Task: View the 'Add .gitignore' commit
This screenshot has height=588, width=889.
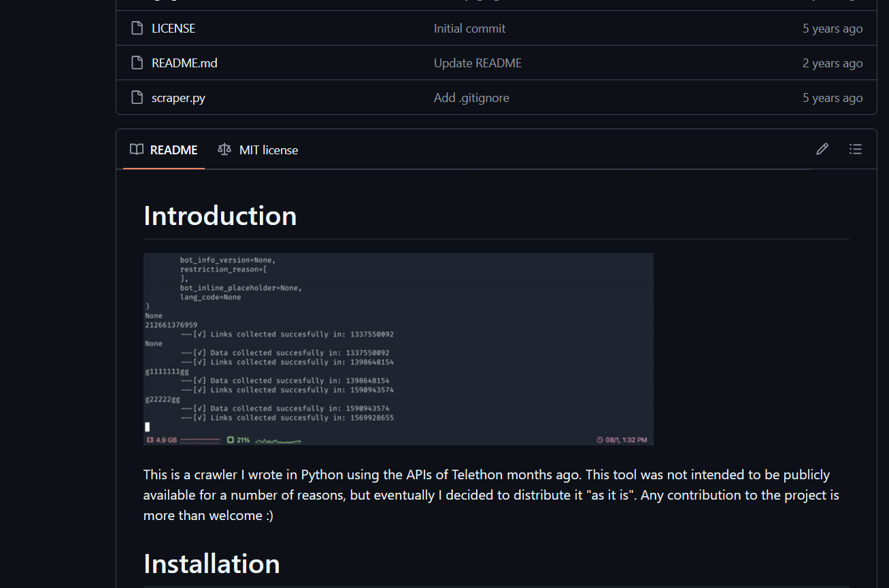Action: pyautogui.click(x=471, y=98)
